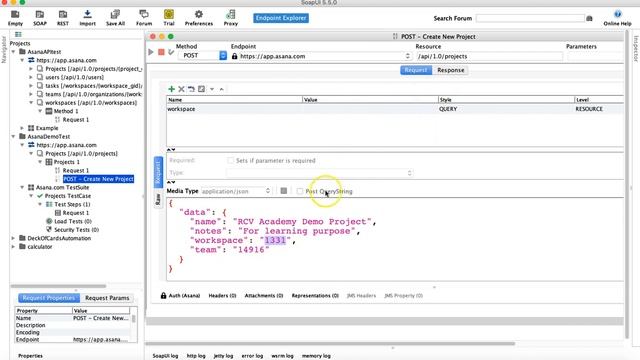
Task: Click the Endpoint Explorer button
Action: [x=281, y=18]
